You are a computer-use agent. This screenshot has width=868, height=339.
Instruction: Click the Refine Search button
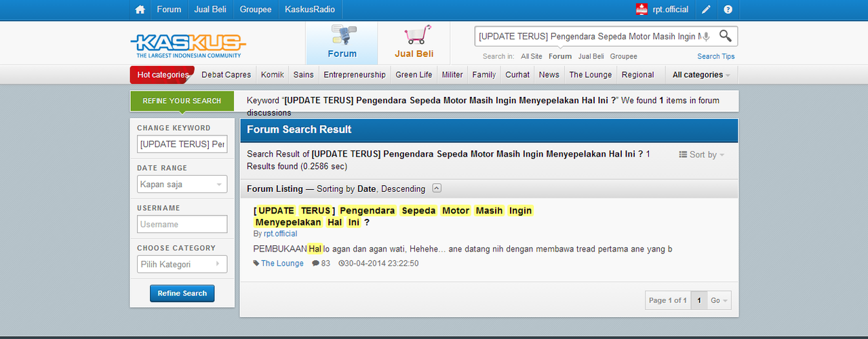[x=182, y=294]
